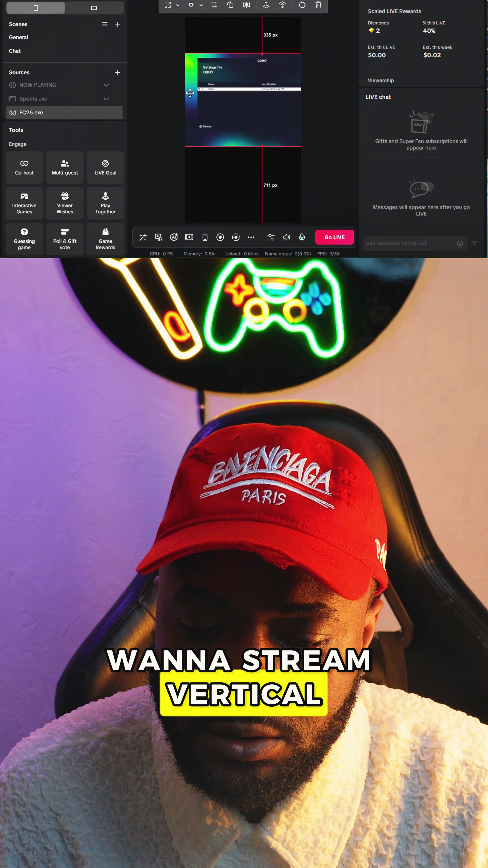Add a new source with plus icon
488x868 pixels.
tap(117, 72)
